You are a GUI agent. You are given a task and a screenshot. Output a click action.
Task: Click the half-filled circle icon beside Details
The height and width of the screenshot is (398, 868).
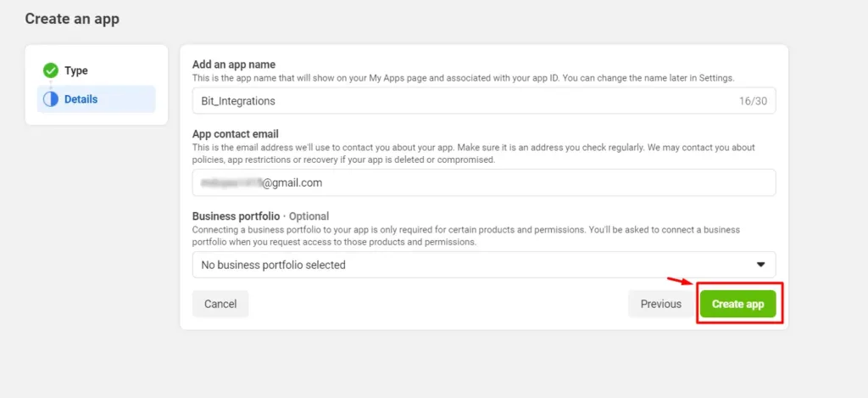(51, 99)
